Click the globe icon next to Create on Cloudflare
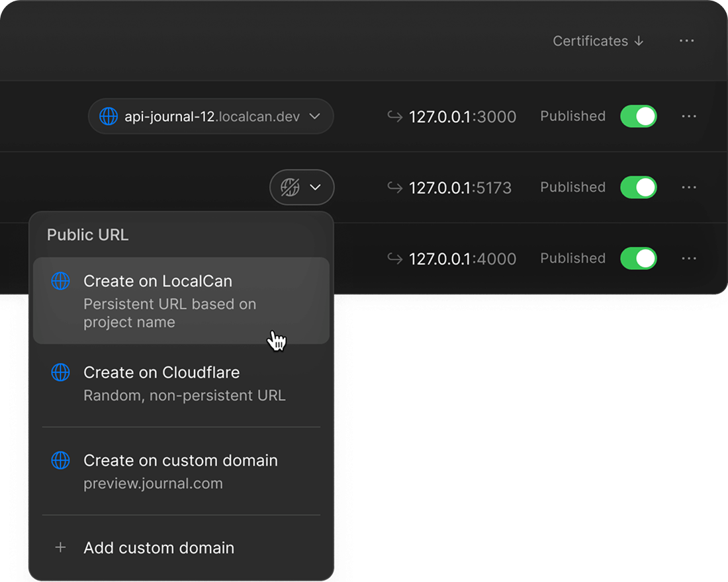Viewport: 728px width, 582px height. click(60, 372)
